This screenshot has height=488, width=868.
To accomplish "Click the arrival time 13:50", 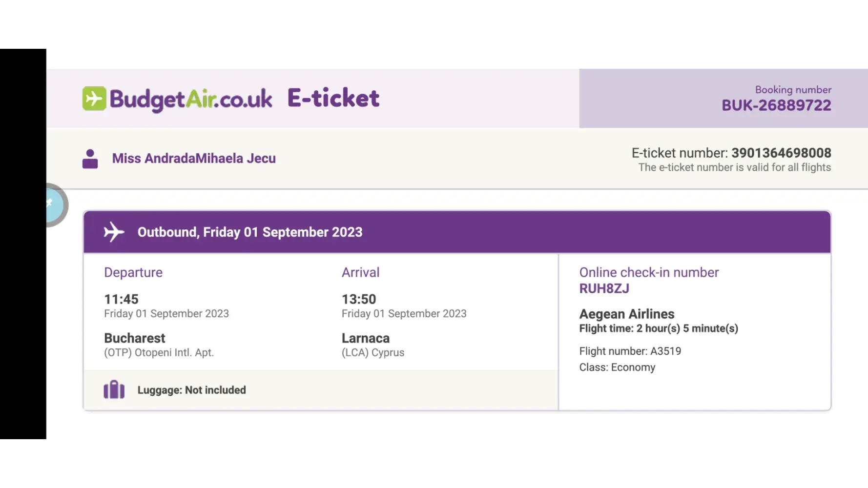I will pyautogui.click(x=359, y=299).
